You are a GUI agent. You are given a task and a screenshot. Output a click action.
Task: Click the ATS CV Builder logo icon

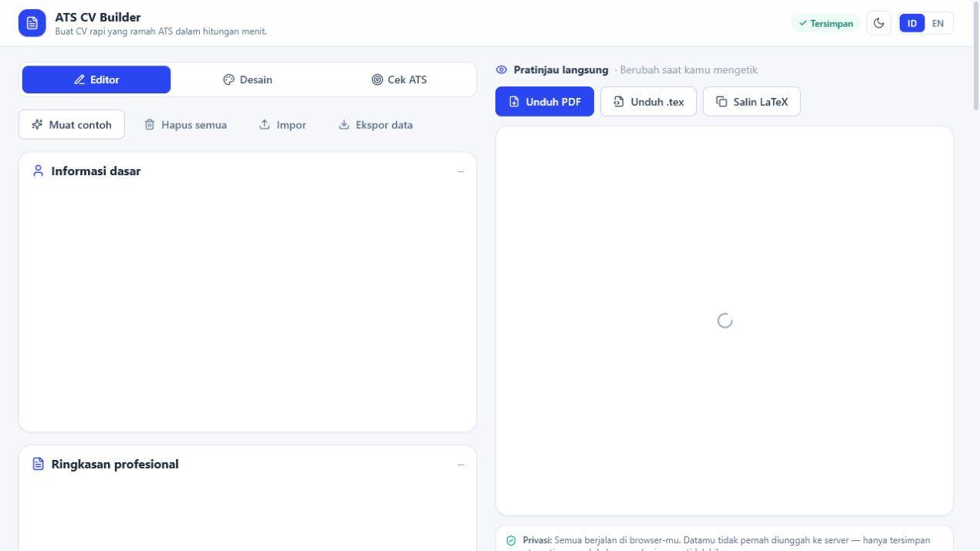pyautogui.click(x=32, y=23)
